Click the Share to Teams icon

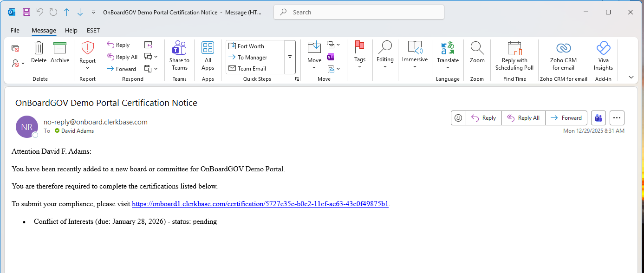[179, 55]
